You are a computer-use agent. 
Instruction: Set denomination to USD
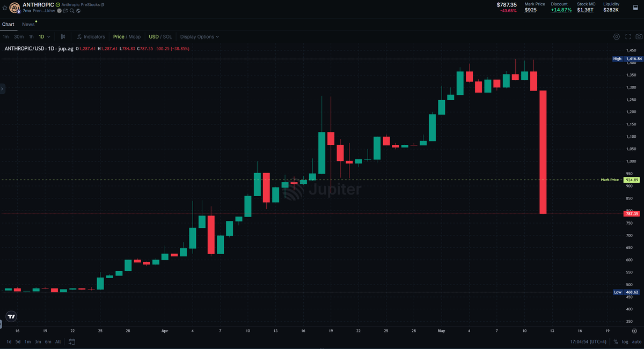153,36
